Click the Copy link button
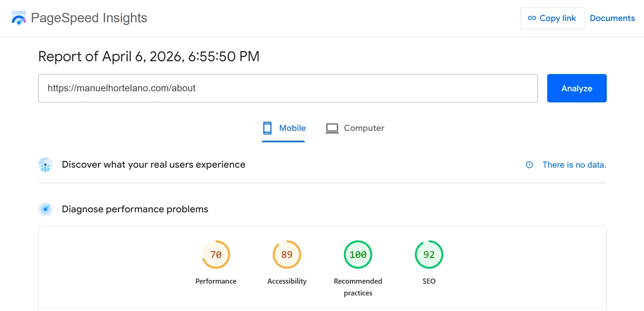The width and height of the screenshot is (644, 311). point(552,18)
